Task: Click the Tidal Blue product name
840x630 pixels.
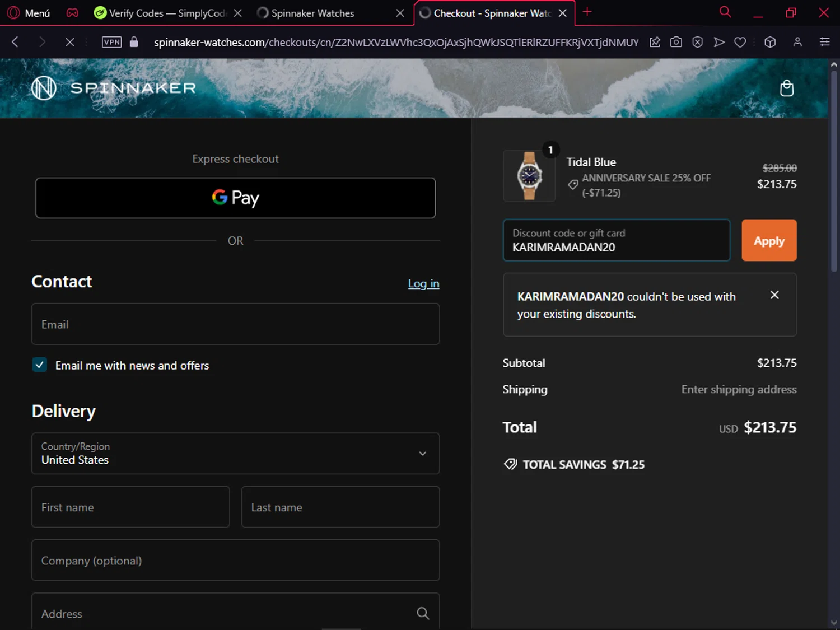Action: [591, 162]
